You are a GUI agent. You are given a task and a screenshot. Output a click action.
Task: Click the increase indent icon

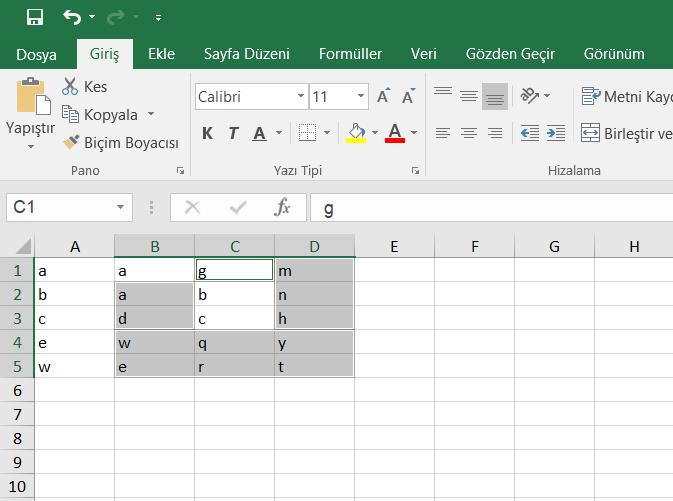tap(556, 133)
